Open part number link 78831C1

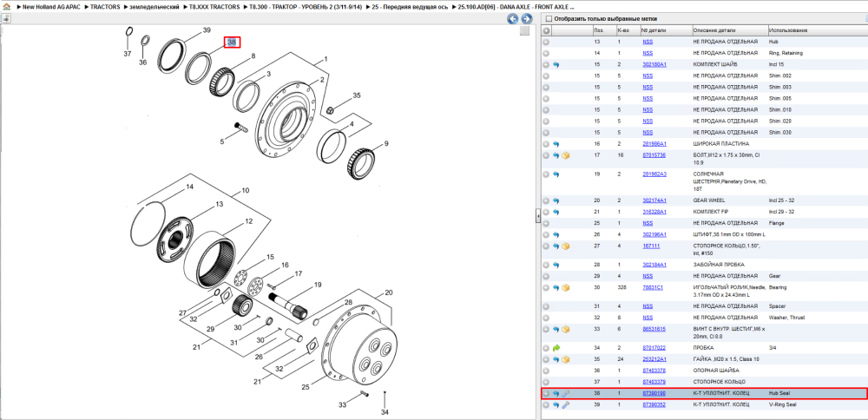click(x=653, y=288)
